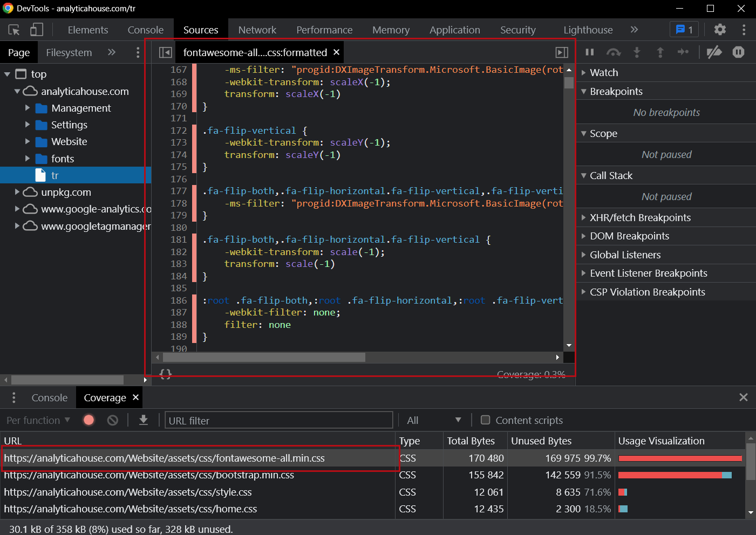Toggle the Content scripts checkbox
The width and height of the screenshot is (756, 535).
(x=485, y=420)
